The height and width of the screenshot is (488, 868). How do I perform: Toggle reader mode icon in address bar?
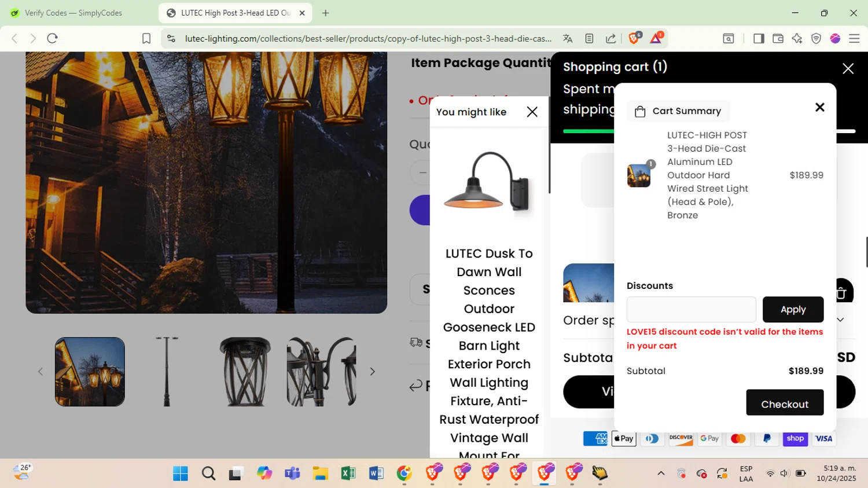tap(589, 38)
